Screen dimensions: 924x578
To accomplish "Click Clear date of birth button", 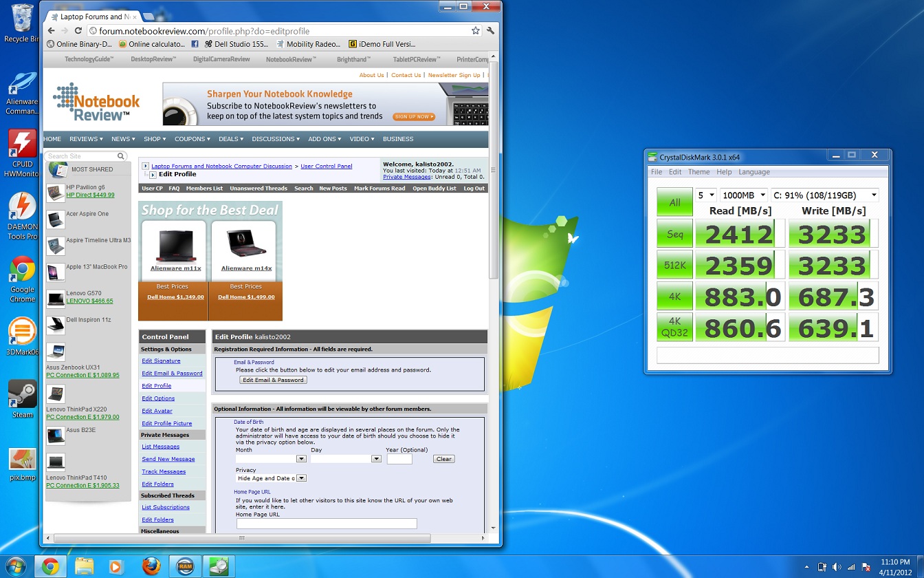I will [x=443, y=459].
